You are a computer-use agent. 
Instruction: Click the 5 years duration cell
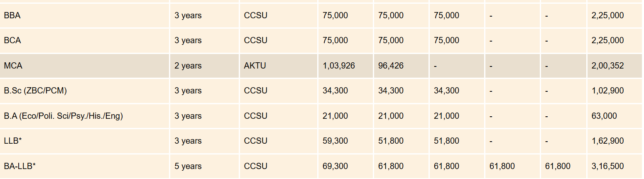(188, 167)
